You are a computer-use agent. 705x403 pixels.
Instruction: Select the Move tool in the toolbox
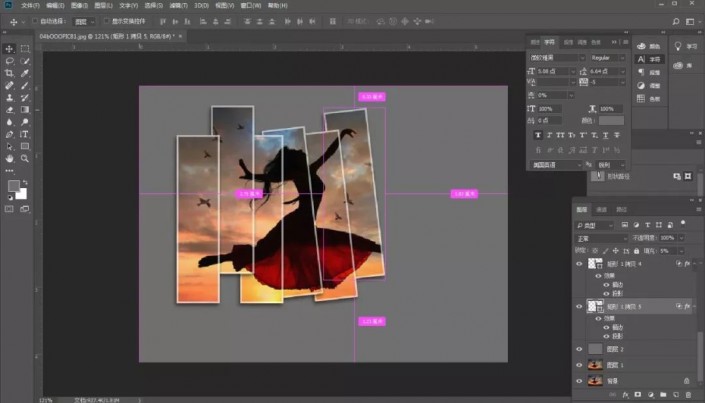(9, 48)
